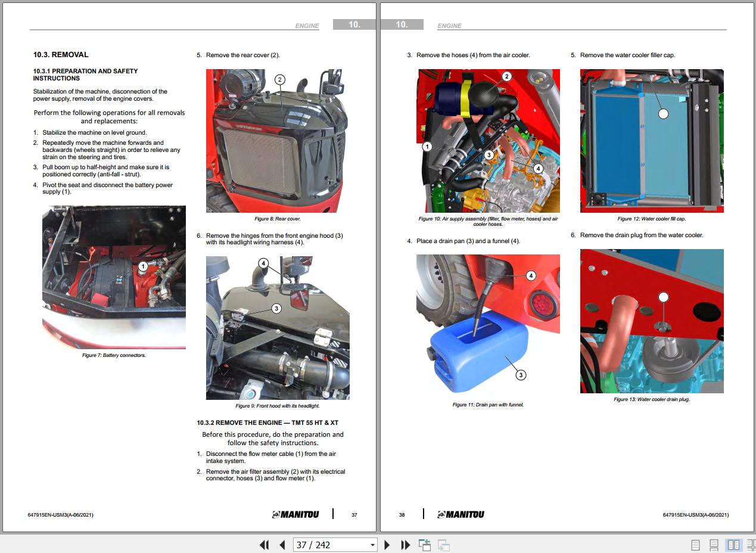Open the page number dropdown arrow
Image resolution: width=756 pixels, height=553 pixels.
373,545
